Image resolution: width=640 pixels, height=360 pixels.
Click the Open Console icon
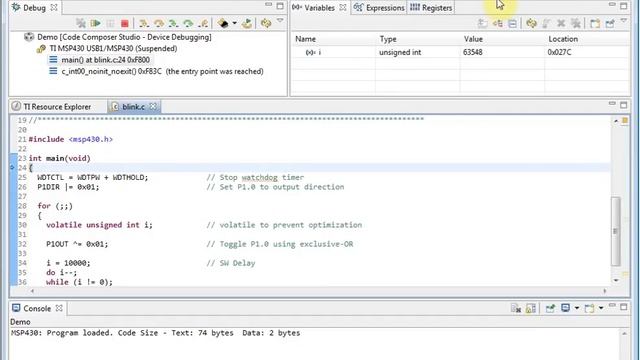[x=589, y=308]
